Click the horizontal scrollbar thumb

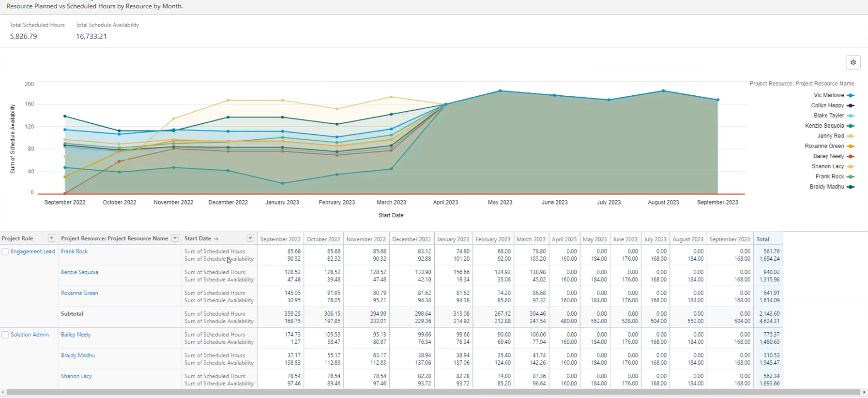pos(433,392)
